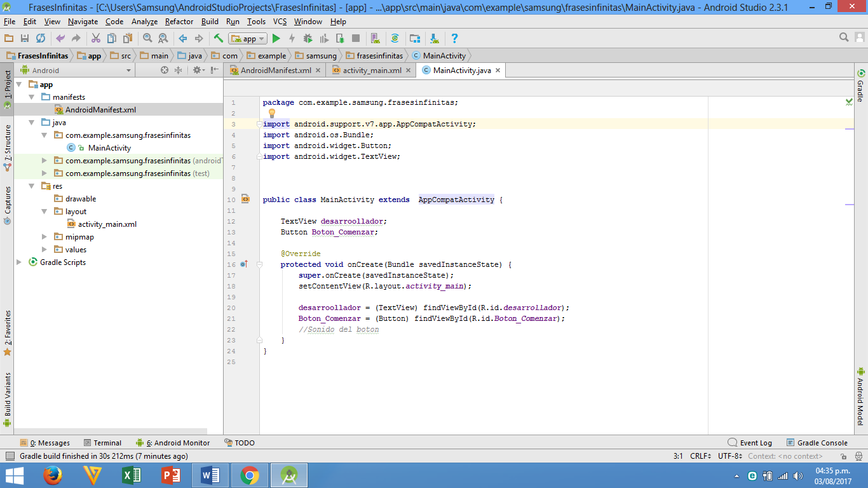The image size is (868, 488).
Task: Collapse the java folder node
Action: 32,123
